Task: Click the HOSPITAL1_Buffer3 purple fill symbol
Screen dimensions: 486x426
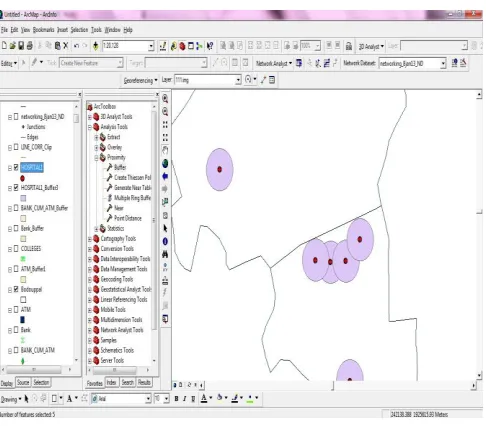Action: [x=23, y=198]
